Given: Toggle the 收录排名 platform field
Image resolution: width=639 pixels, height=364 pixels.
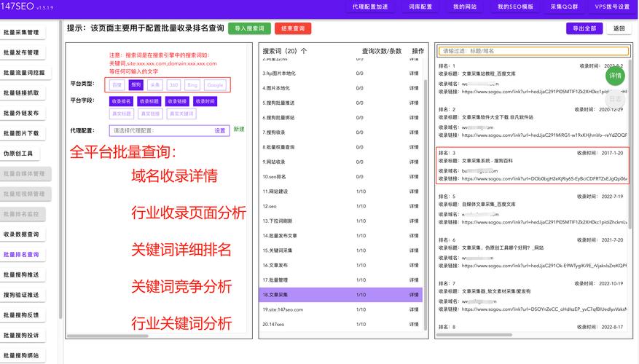Looking at the screenshot, I should click(121, 101).
